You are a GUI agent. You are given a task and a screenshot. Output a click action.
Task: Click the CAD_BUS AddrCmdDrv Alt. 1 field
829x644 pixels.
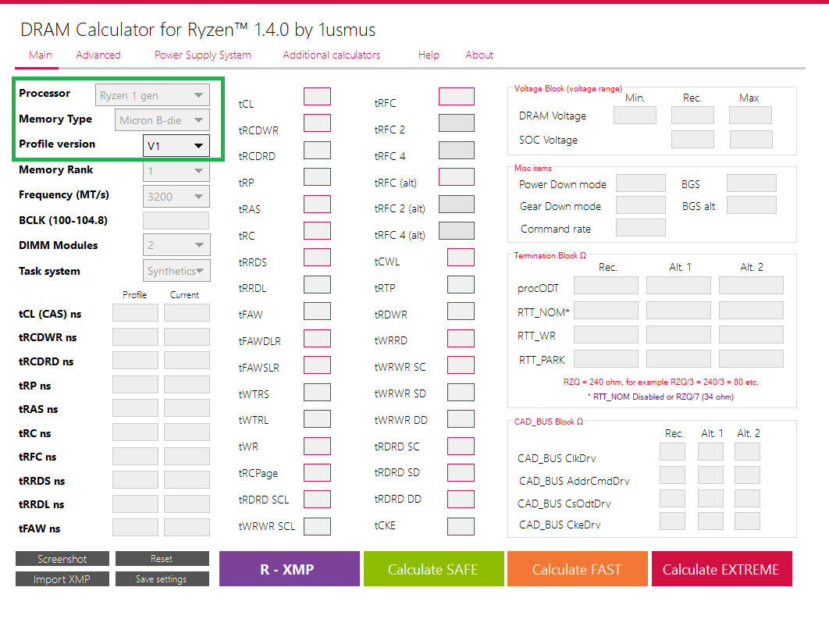tap(710, 475)
